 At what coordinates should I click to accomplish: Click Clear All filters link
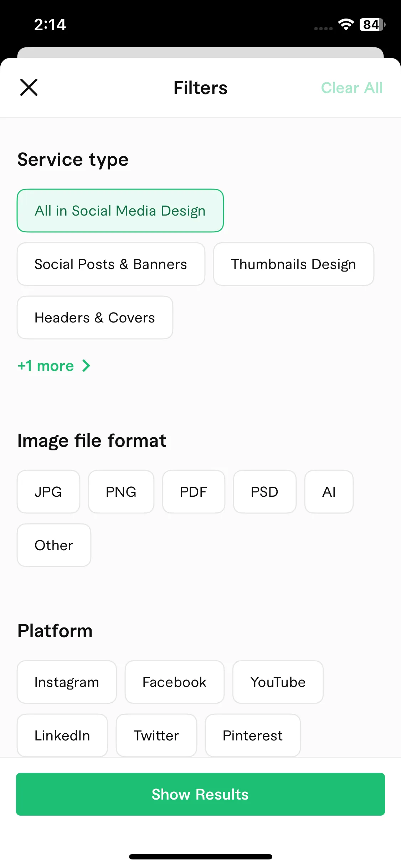(x=352, y=88)
